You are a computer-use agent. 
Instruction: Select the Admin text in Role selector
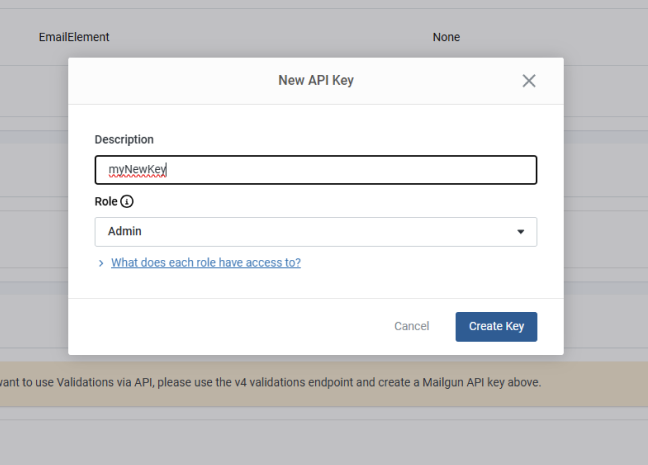tap(125, 231)
